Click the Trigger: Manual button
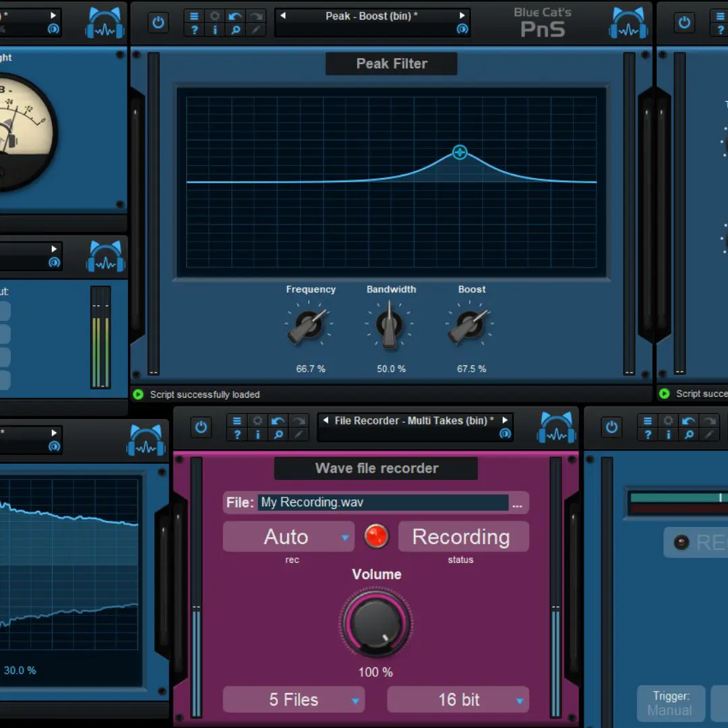The height and width of the screenshot is (728, 728). (x=671, y=703)
